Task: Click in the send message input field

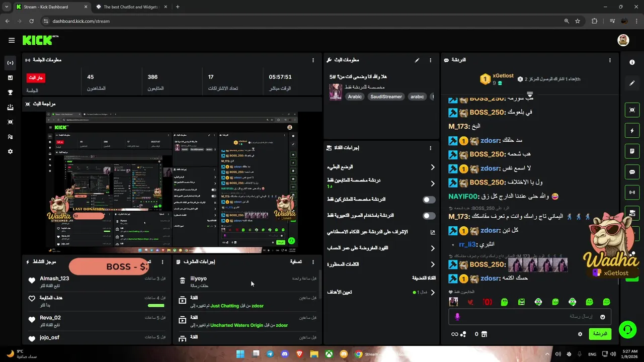Action: 530,317
